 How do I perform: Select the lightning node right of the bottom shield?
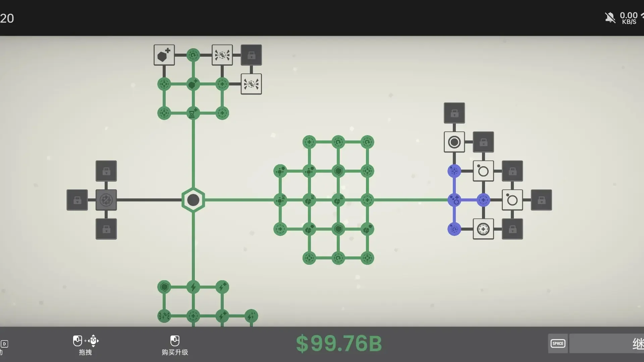coord(193,287)
